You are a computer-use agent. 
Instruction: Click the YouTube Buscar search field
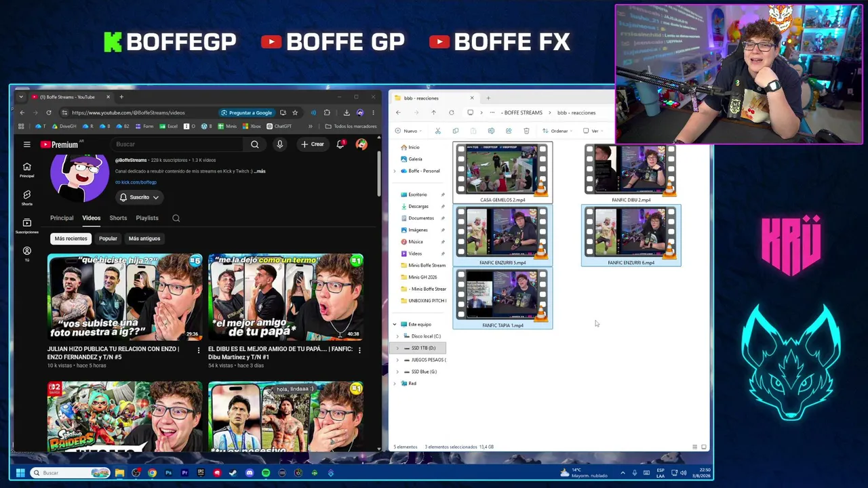pos(178,144)
